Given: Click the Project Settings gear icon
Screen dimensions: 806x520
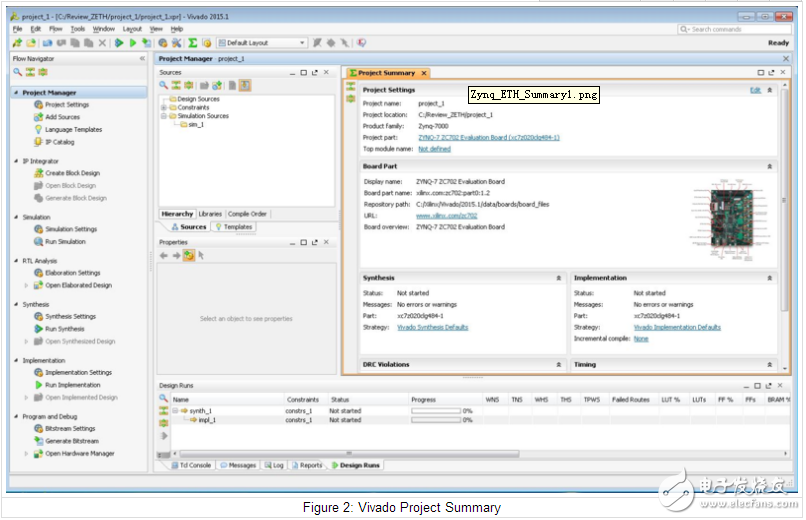Looking at the screenshot, I should [x=38, y=104].
